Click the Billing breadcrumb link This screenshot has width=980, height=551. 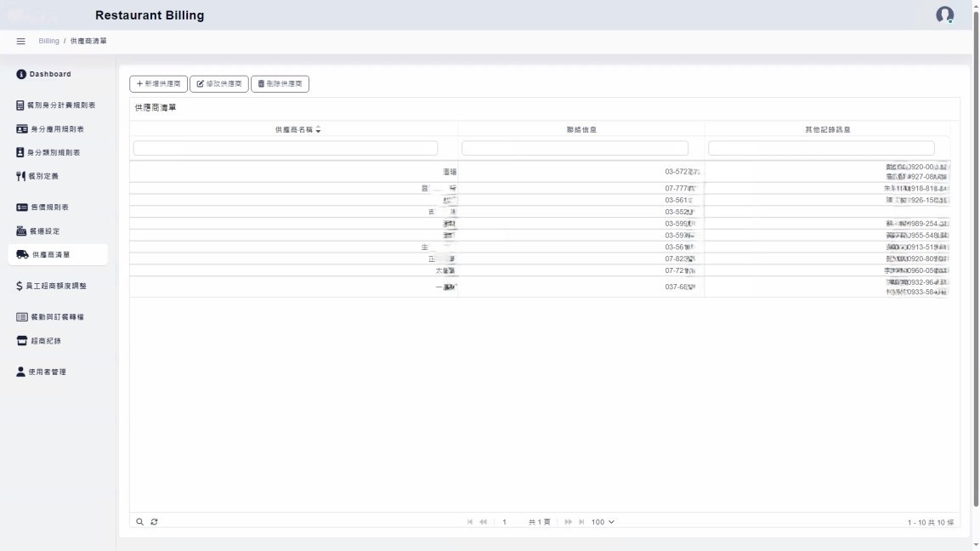tap(48, 41)
